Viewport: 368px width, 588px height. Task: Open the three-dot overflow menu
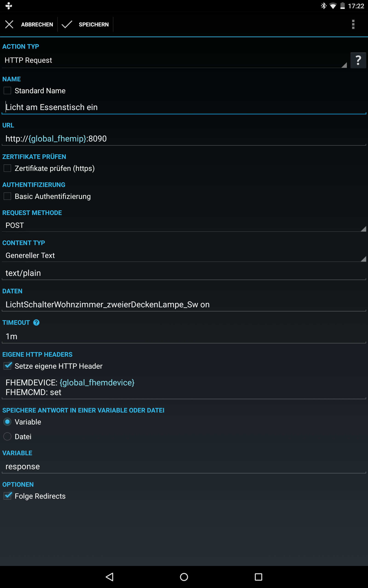click(x=353, y=24)
